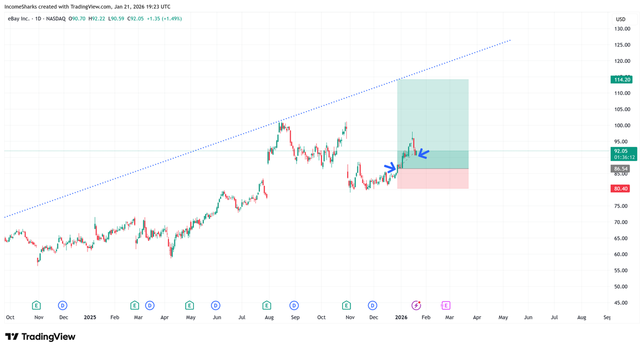Open the D dividend marker for December 2025
644x350 pixels.
coord(372,305)
